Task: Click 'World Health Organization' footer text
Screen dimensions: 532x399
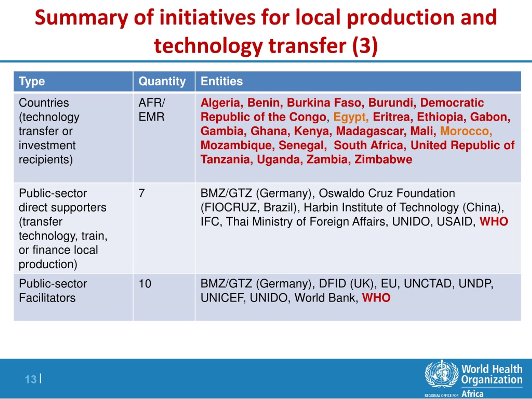Action: pos(492,374)
